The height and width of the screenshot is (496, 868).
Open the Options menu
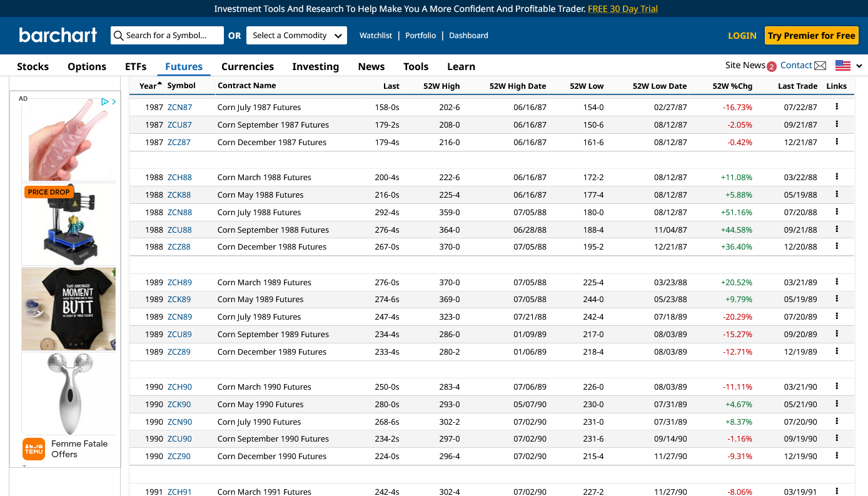pyautogui.click(x=87, y=66)
